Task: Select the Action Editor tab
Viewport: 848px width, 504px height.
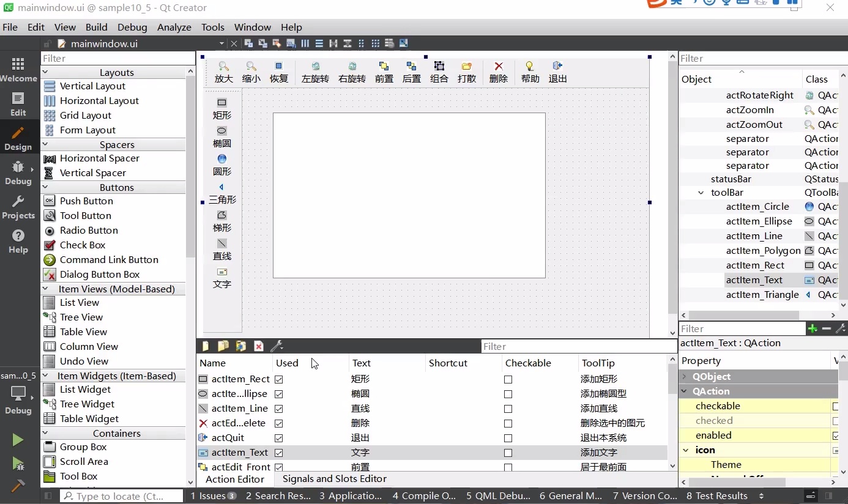Action: click(x=235, y=480)
